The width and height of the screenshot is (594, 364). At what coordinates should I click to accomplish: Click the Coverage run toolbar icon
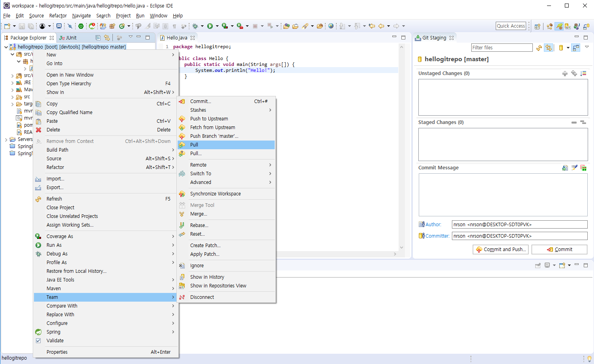click(x=225, y=26)
